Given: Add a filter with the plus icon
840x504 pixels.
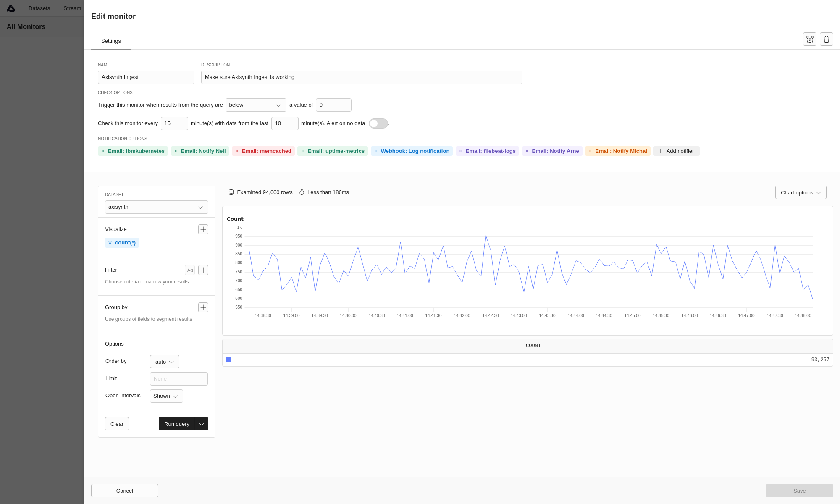Looking at the screenshot, I should [203, 270].
